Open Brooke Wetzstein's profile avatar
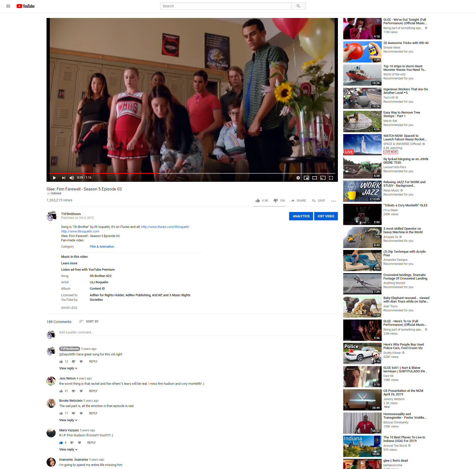The width and height of the screenshot is (476, 469). point(51,403)
